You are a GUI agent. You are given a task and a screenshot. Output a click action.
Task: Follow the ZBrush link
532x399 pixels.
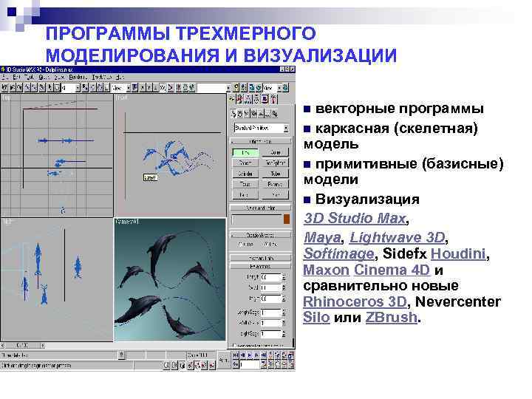point(391,318)
